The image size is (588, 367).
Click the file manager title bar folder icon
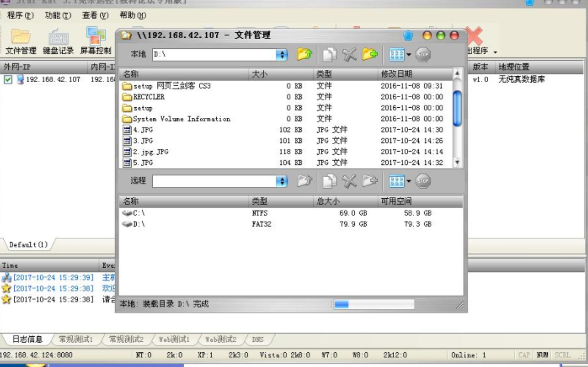coord(126,35)
